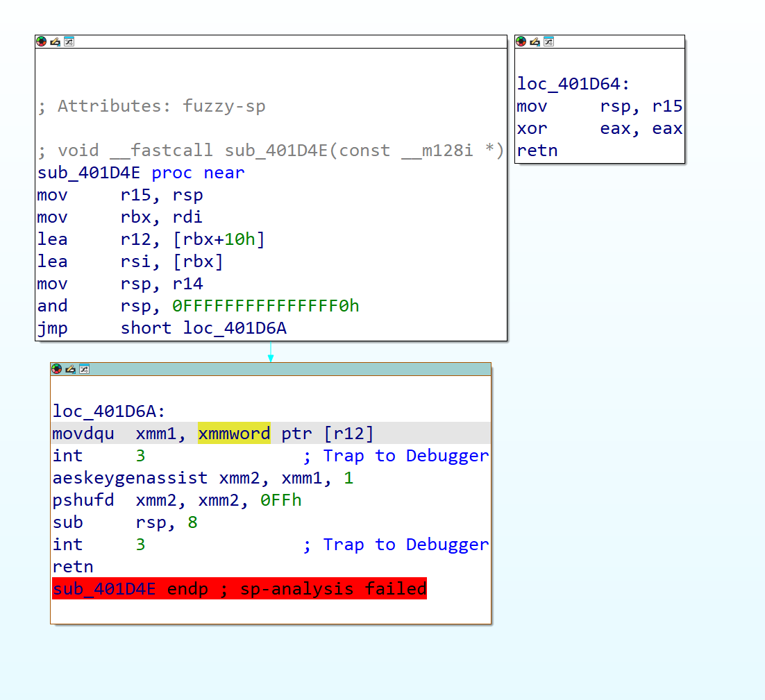This screenshot has width=765, height=700.
Task: Click the loc_401D6A jump target in jmp instruction
Action: coord(235,328)
